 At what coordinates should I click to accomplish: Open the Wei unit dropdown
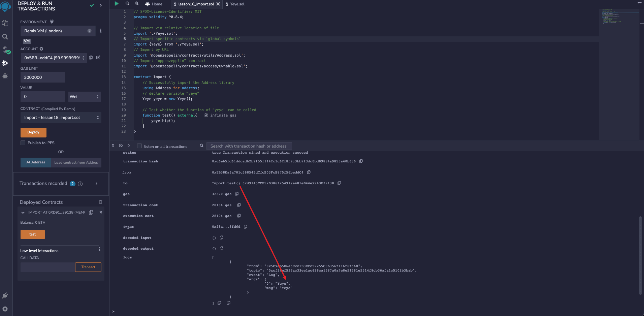coord(84,97)
